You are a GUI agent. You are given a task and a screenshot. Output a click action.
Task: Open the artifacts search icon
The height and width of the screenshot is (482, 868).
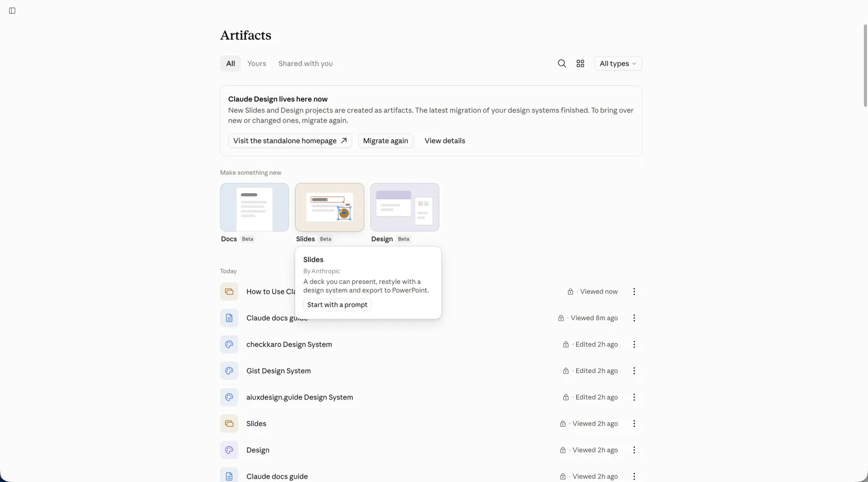[562, 64]
